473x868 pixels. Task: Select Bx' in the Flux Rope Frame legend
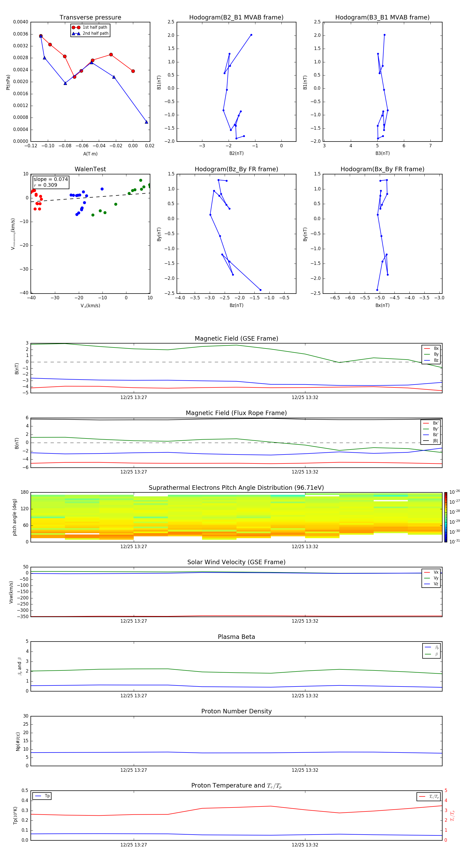431,423
